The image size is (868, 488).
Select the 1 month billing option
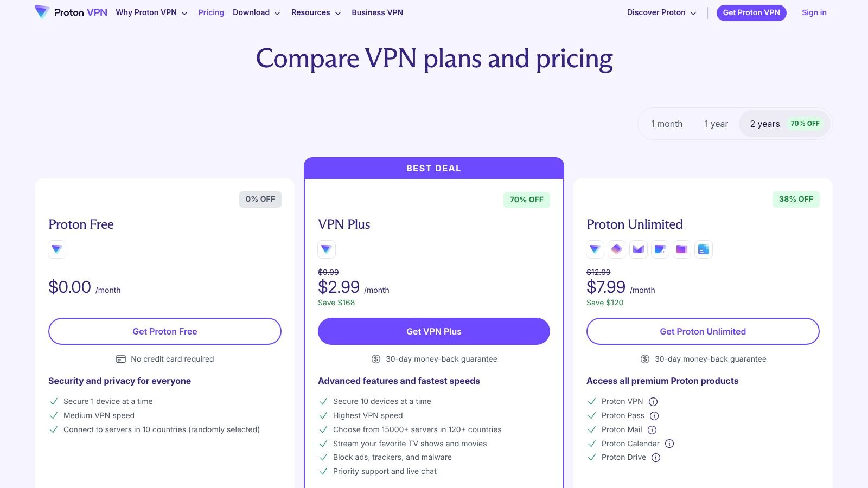pyautogui.click(x=666, y=124)
